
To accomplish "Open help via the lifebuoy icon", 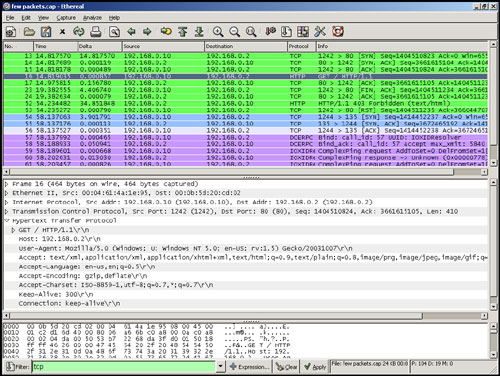I will point(338,32).
